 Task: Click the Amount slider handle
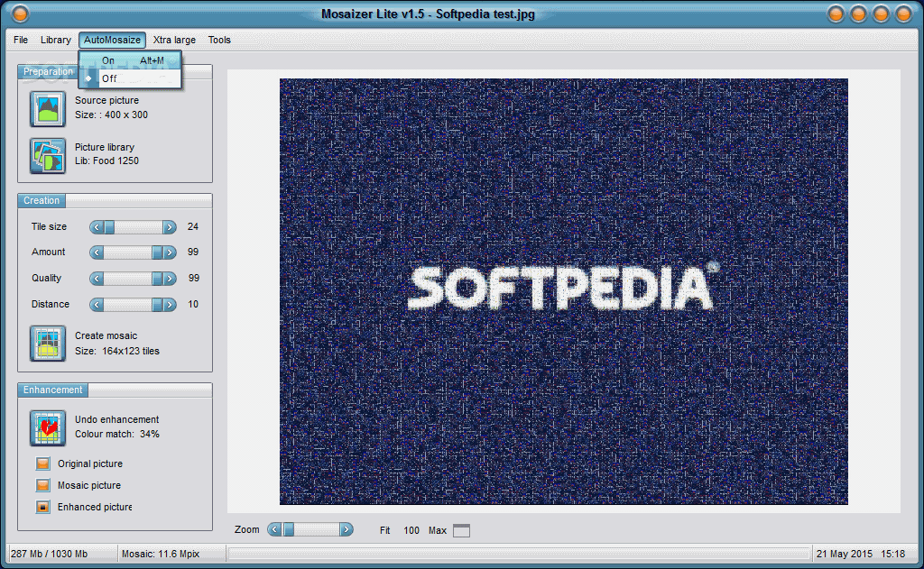[157, 252]
